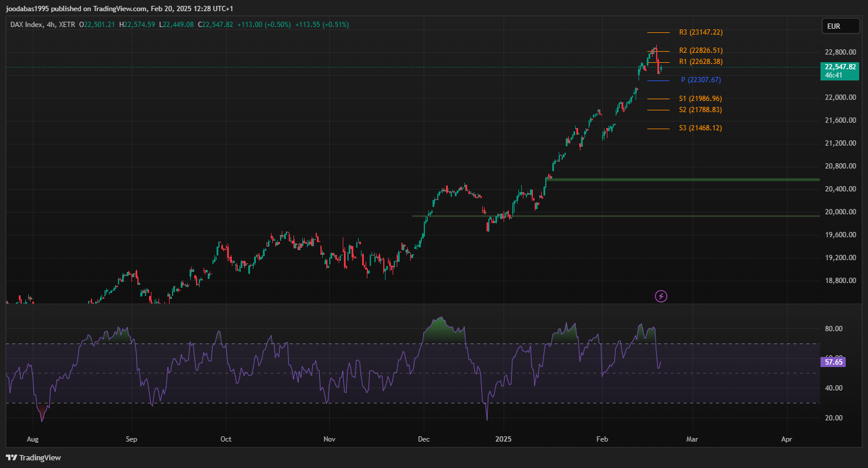
Task: Select the RSI value label 57.65
Action: click(x=833, y=363)
